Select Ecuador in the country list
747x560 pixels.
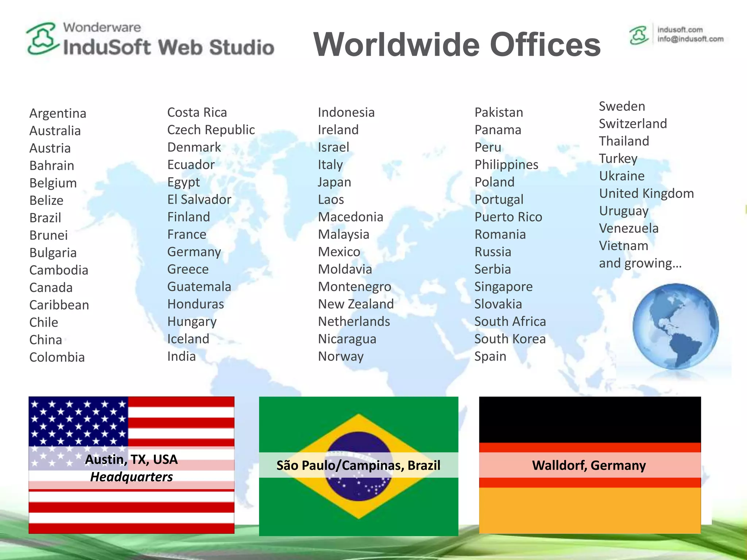click(191, 165)
